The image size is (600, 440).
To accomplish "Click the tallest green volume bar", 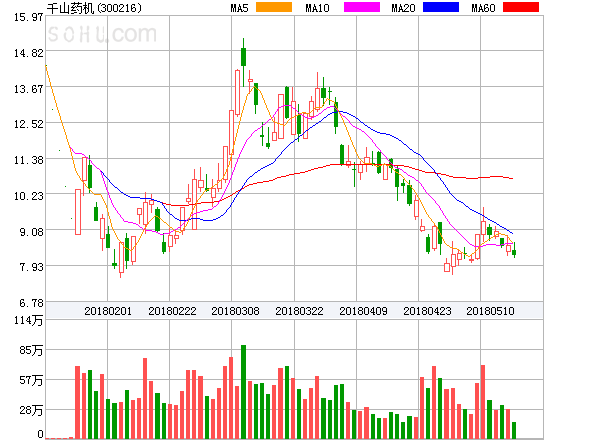I will [x=243, y=392].
